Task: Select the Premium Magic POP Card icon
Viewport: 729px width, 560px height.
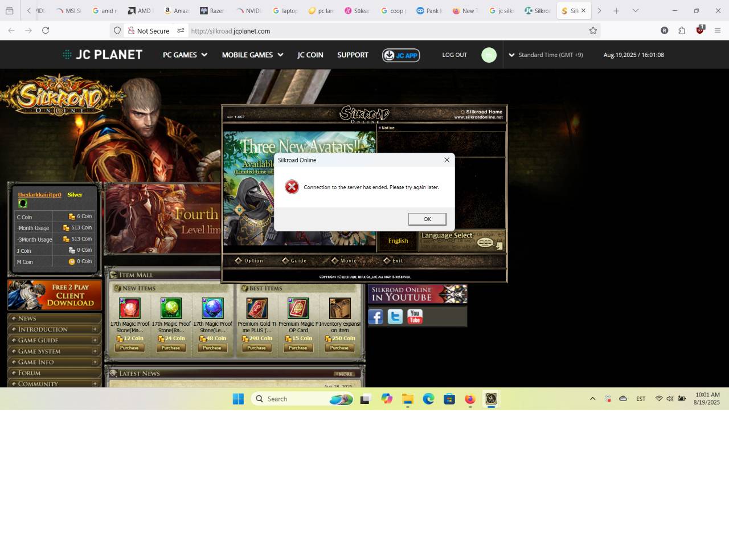Action: pyautogui.click(x=298, y=308)
